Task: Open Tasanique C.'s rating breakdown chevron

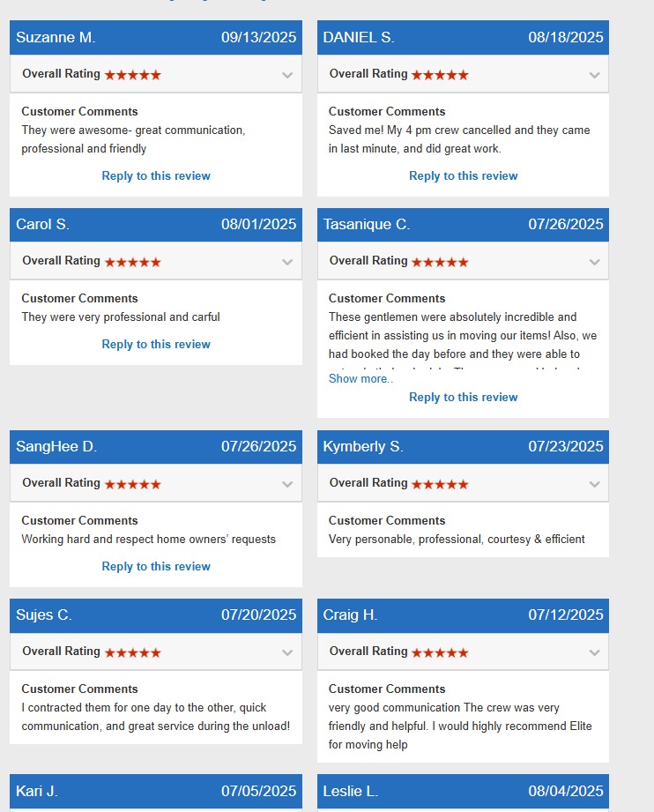Action: [x=594, y=262]
